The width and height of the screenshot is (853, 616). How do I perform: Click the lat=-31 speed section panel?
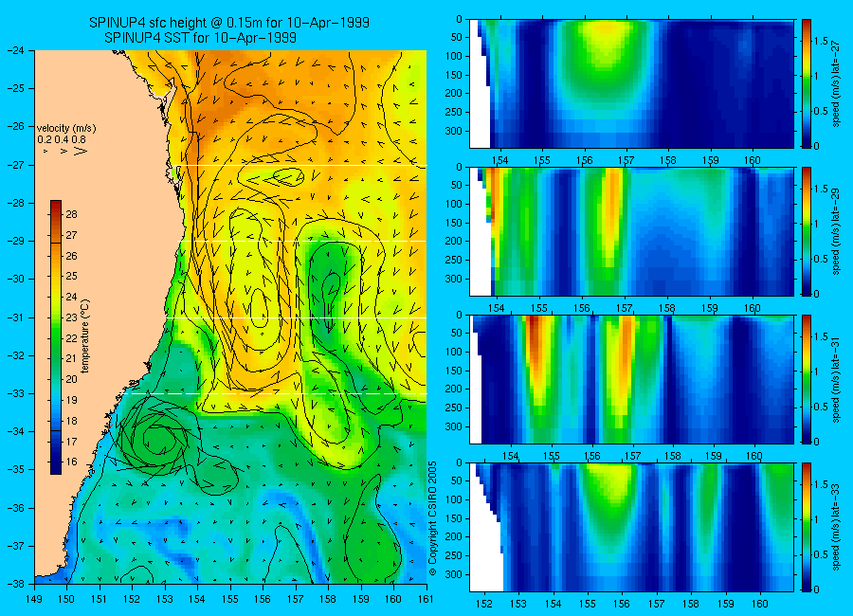[x=631, y=379]
